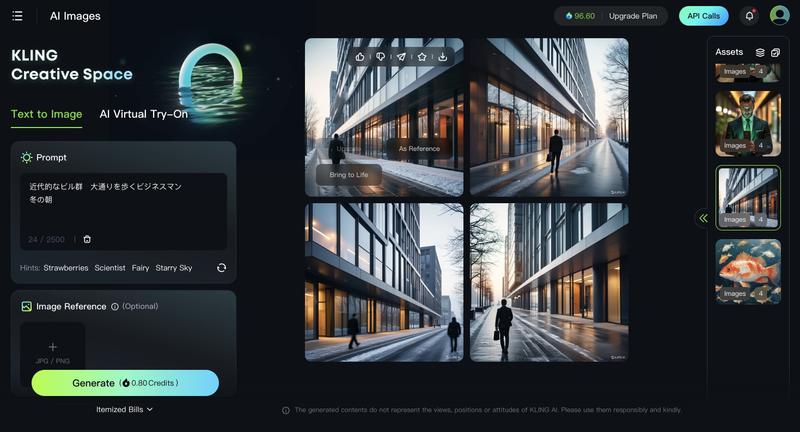The width and height of the screenshot is (800, 432).
Task: Switch to the AI Virtual Try-On tab
Action: click(x=144, y=114)
